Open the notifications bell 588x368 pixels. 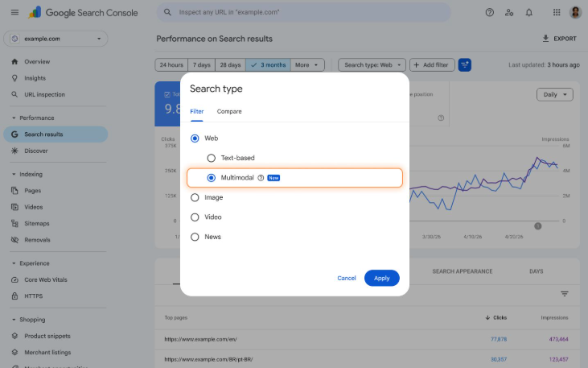click(x=528, y=12)
